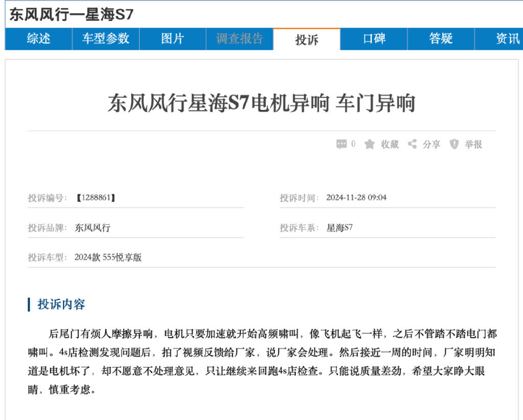Image resolution: width=523 pixels, height=420 pixels.
Task: Click the final line 睛，慎重考虑
Action: click(62, 389)
